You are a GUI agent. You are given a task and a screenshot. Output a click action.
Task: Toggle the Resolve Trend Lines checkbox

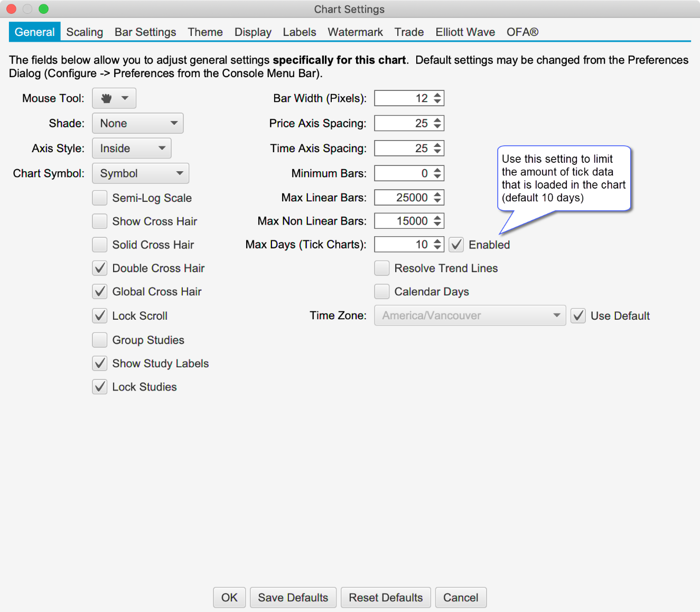point(382,268)
